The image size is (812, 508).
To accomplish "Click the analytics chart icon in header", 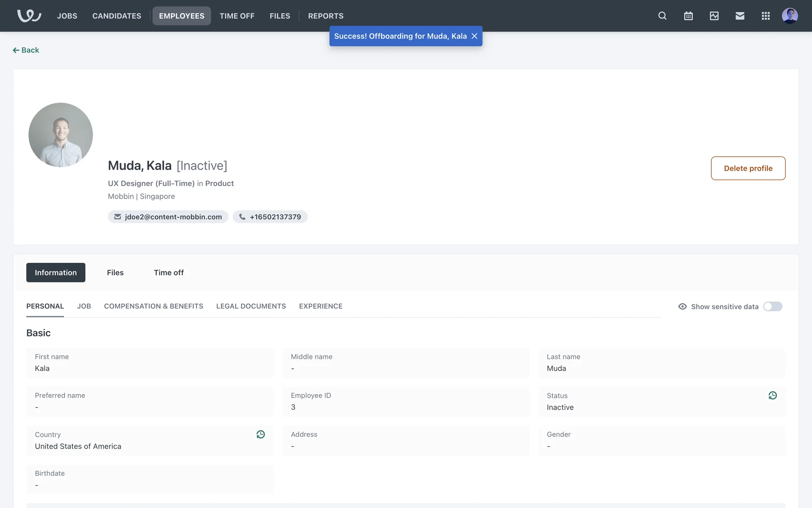I will [x=714, y=16].
